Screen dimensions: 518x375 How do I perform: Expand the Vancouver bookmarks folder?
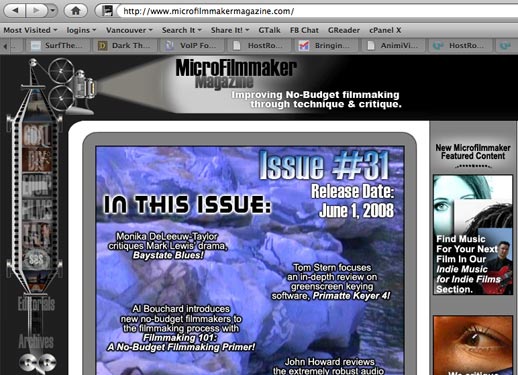129,30
